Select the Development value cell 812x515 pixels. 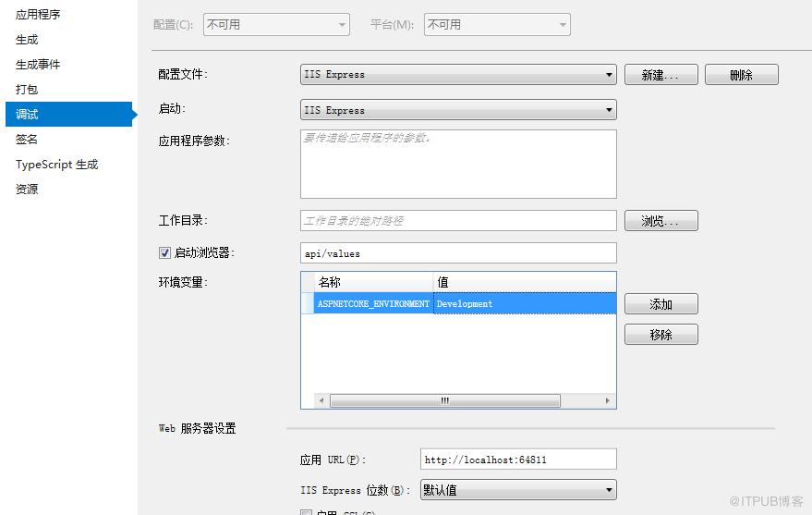525,303
